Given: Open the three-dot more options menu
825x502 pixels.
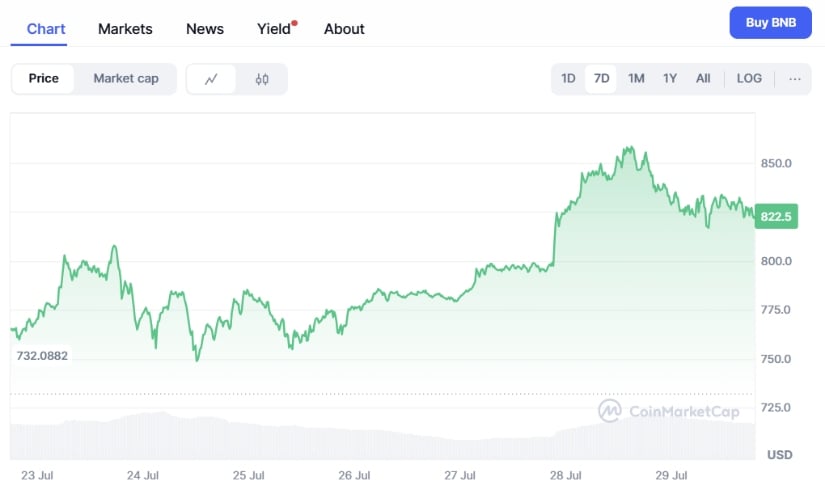Looking at the screenshot, I should [x=795, y=79].
